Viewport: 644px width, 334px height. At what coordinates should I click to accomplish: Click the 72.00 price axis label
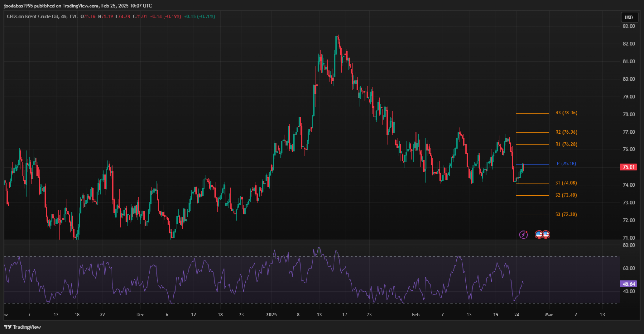(629, 220)
